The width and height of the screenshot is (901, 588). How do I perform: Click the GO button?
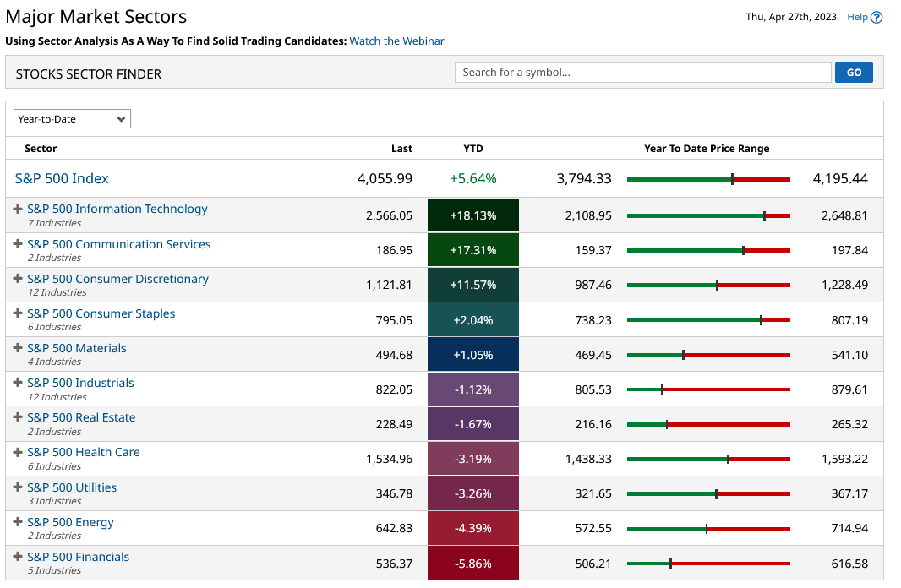pyautogui.click(x=853, y=72)
